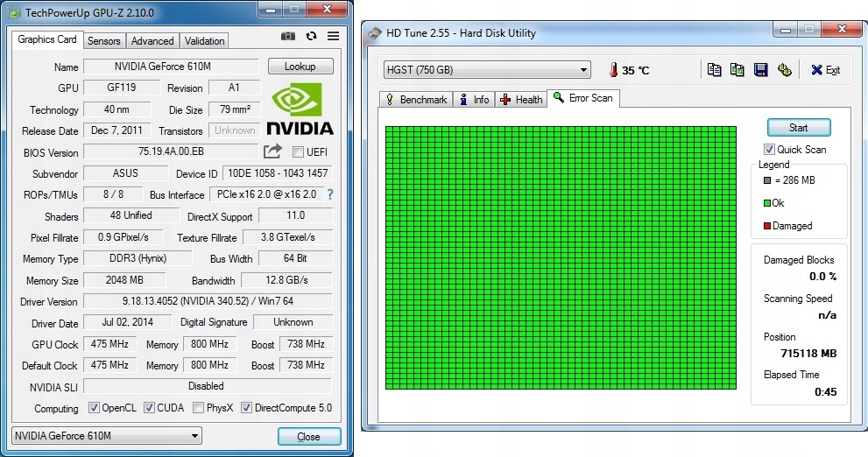
Task: Click the Name field NVIDIA GeForce 610M
Action: click(x=171, y=67)
